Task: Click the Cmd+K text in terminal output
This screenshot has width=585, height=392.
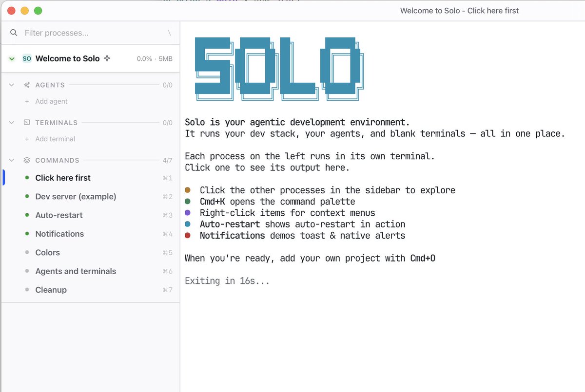Action: pos(213,202)
